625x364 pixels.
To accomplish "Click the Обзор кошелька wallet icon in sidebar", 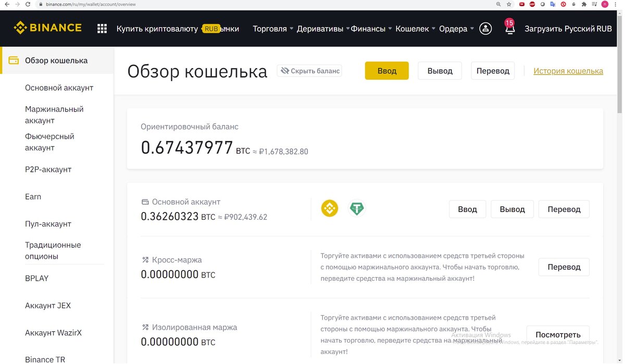I will (x=14, y=60).
